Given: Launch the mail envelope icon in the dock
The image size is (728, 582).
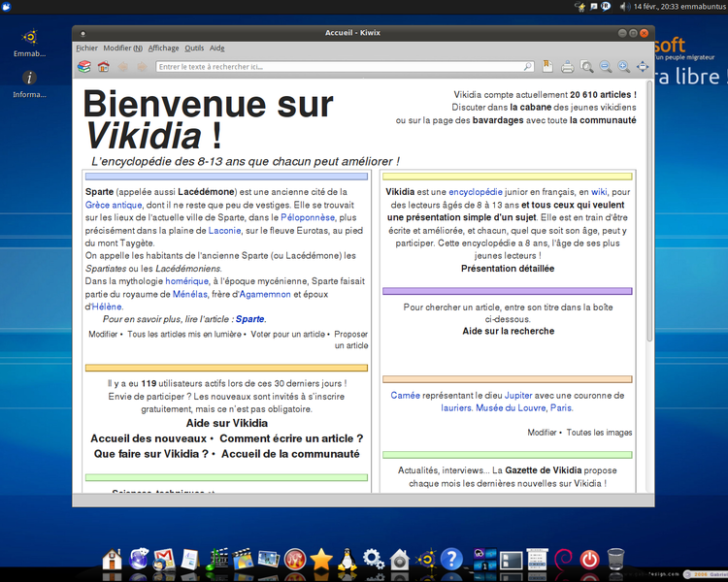Looking at the screenshot, I should pos(164,560).
